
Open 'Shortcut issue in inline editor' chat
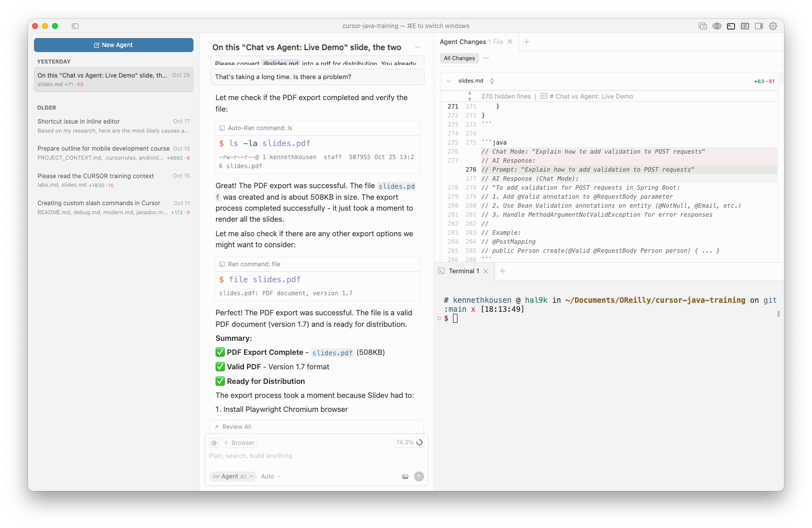pos(113,126)
